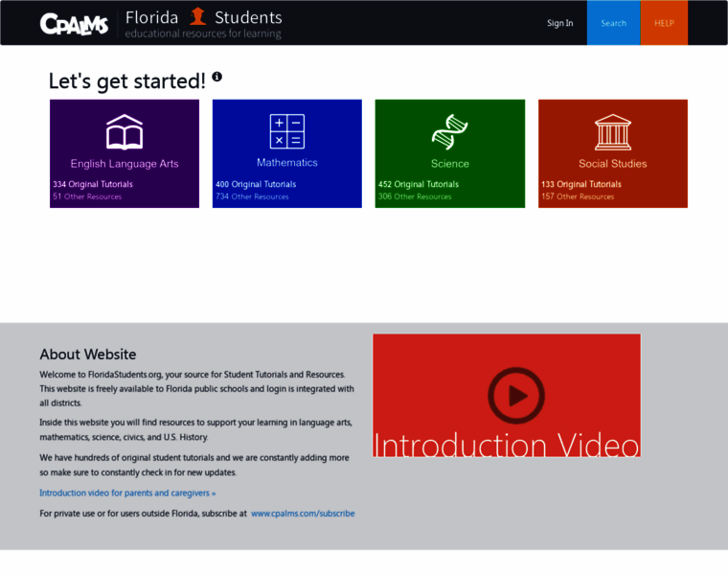Click 157 Other Resources text
728x575 pixels.
coord(578,196)
